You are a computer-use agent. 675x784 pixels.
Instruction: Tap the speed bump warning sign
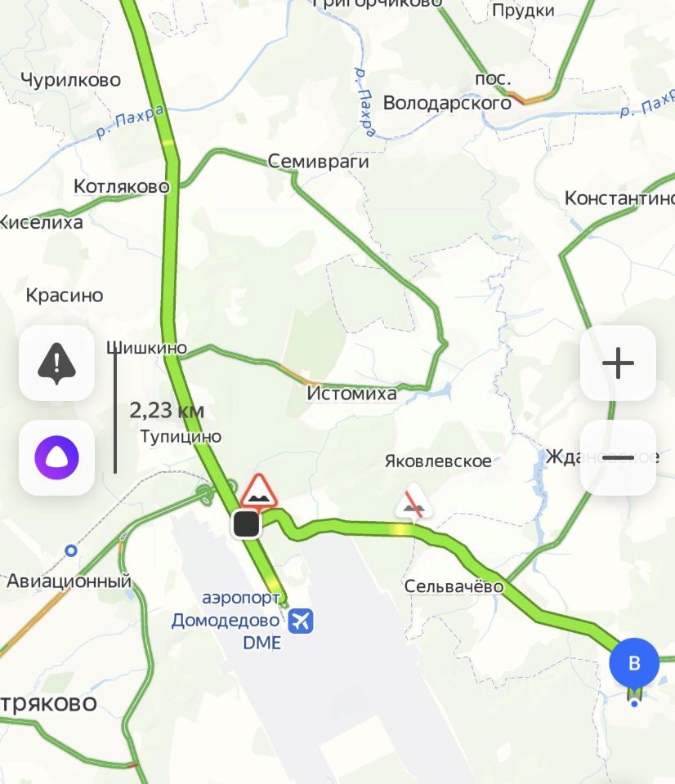coord(259,492)
